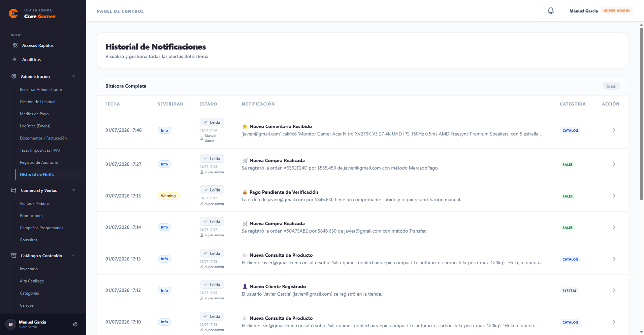The image size is (644, 335).
Task: Click the Core Gamer logo icon
Action: (x=13, y=13)
